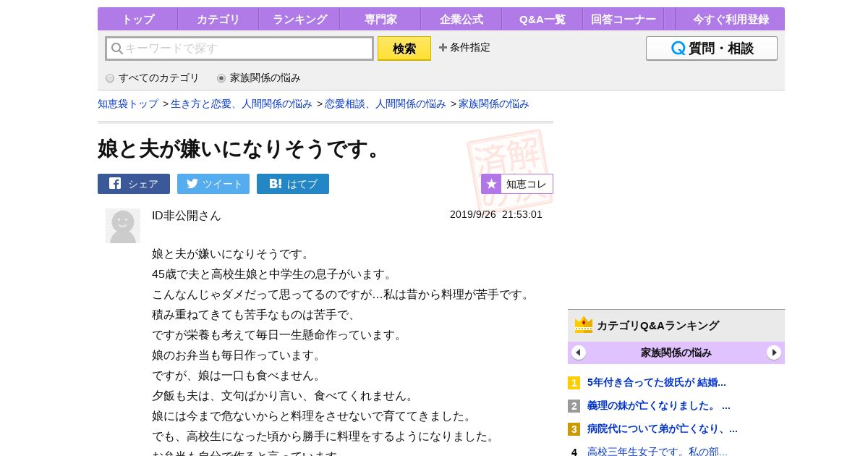The height and width of the screenshot is (456, 868).
Task: Open the 回答コーナー navigation tab
Action: tap(623, 19)
